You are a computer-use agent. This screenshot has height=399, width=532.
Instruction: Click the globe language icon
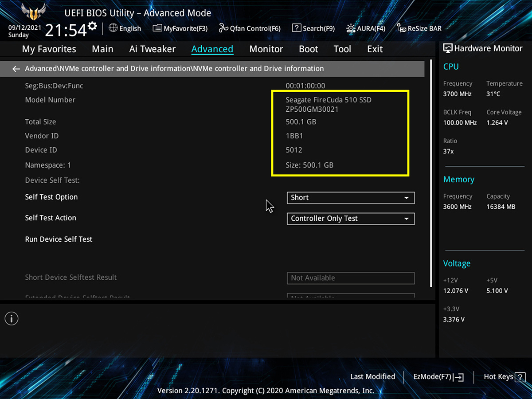point(113,28)
